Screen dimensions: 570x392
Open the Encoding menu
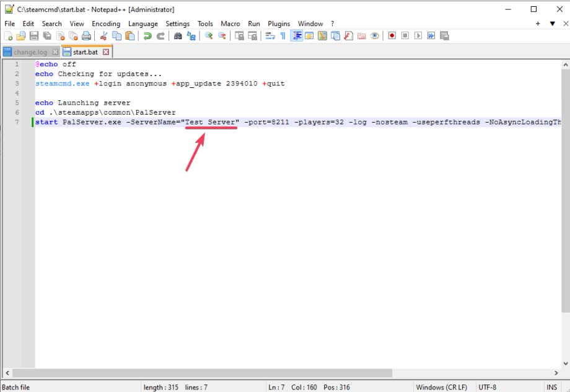(105, 24)
